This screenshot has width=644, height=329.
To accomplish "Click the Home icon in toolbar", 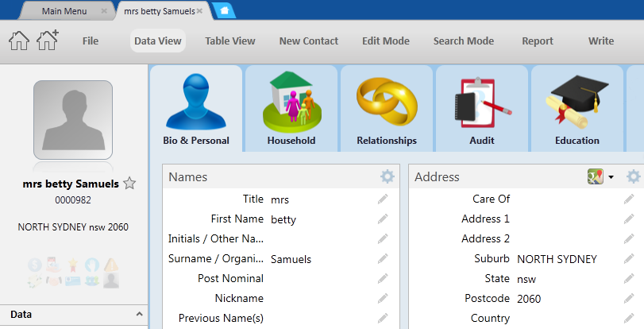I will point(18,41).
